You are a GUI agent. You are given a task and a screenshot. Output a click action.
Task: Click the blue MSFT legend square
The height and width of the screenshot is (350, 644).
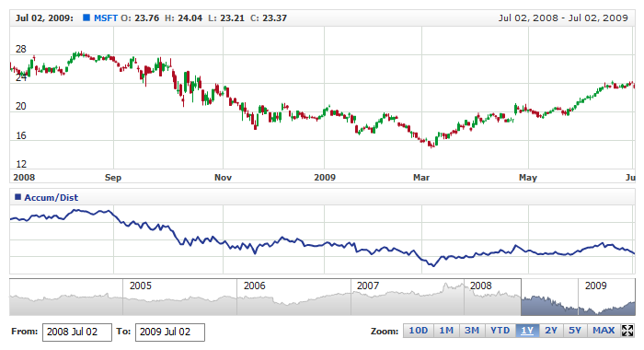tap(86, 17)
